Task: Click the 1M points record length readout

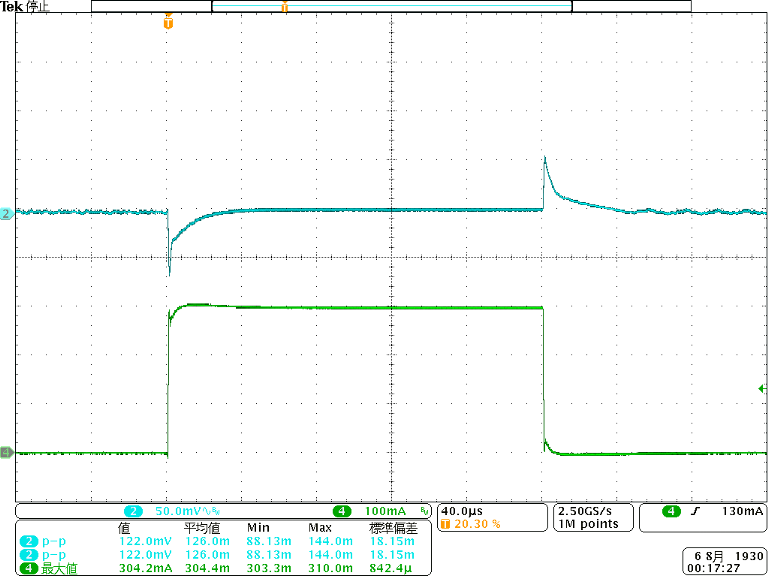Action: (x=588, y=524)
